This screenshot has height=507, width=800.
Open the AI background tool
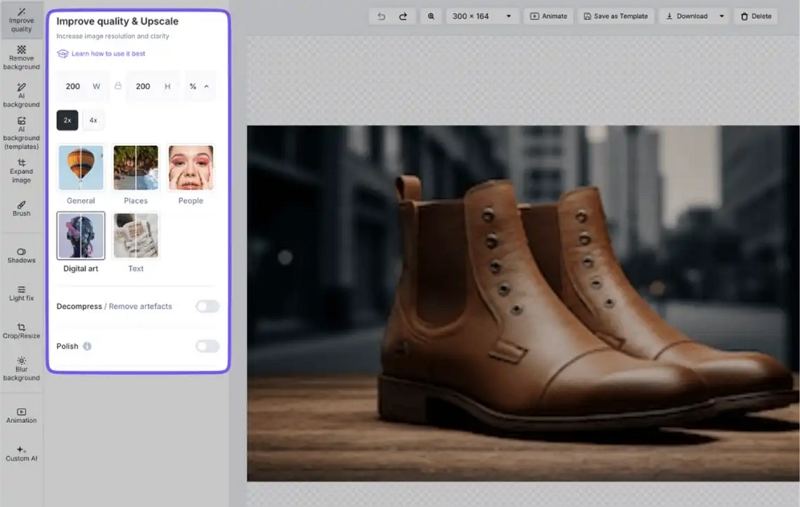point(21,95)
